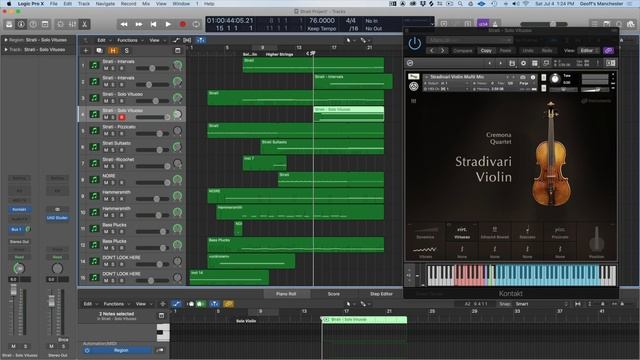The height and width of the screenshot is (360, 640).
Task: Toggle Flex view button in Tracks menu bar
Action: pos(187,40)
